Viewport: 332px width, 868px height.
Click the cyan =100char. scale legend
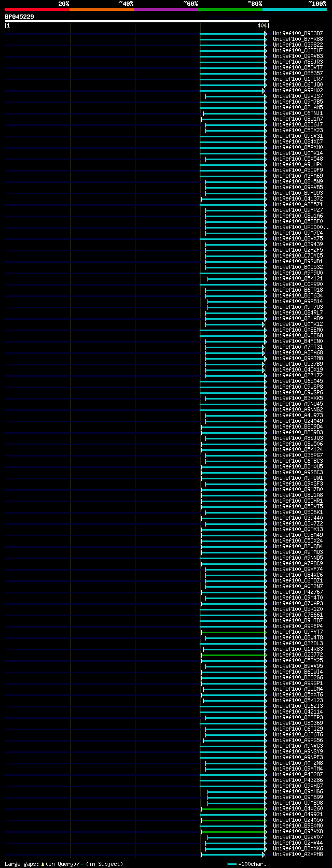click(247, 864)
